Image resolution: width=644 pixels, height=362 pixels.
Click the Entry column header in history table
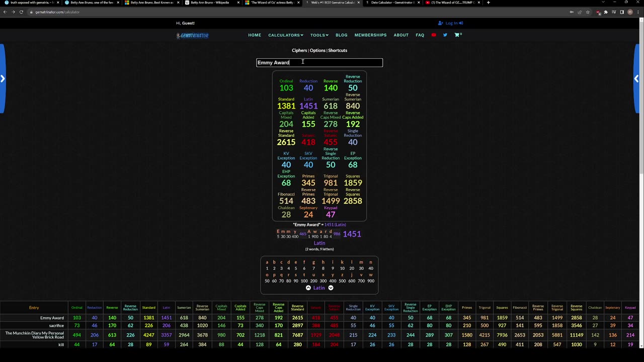(x=34, y=308)
